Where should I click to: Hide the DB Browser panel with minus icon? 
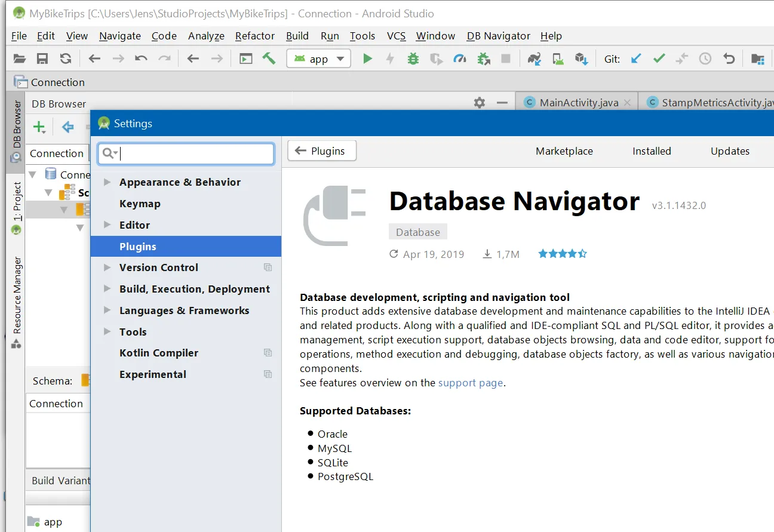point(502,103)
